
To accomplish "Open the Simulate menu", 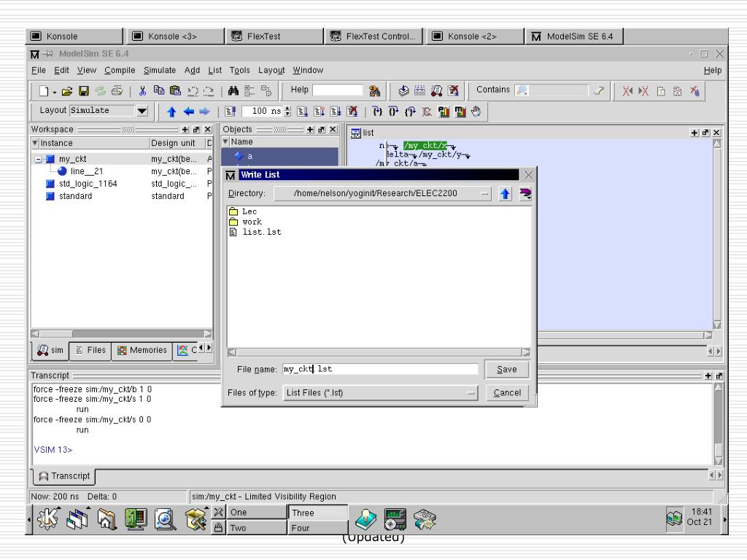I will 160,71.
